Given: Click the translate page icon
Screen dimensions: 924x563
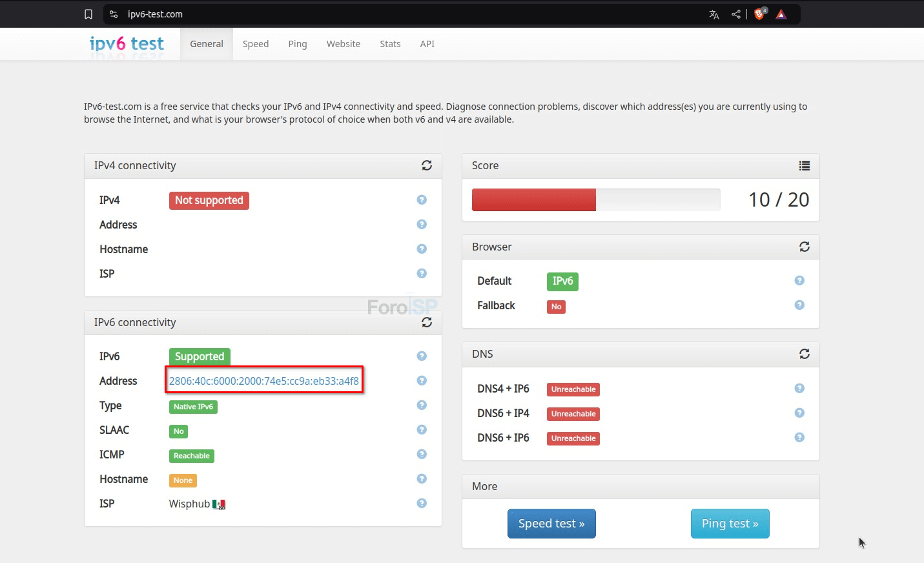Looking at the screenshot, I should coord(714,14).
